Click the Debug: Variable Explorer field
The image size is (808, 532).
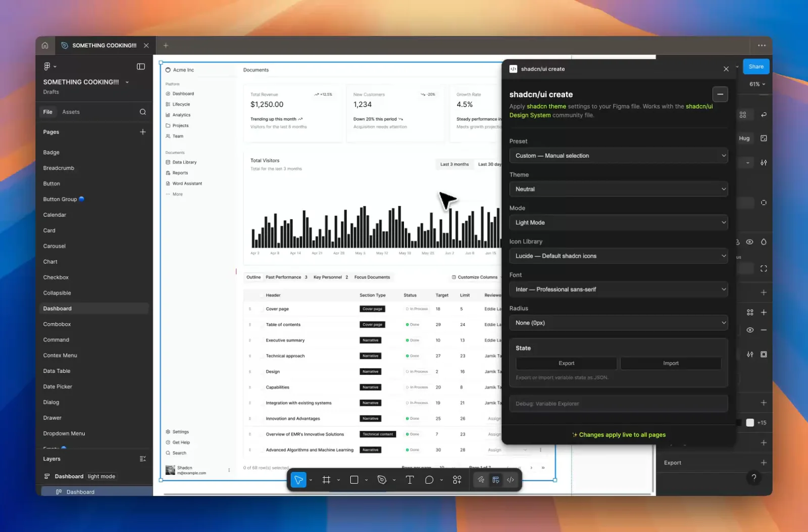click(619, 404)
